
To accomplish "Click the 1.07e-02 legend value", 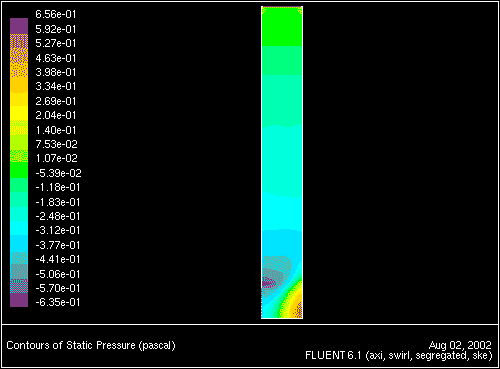I will 56,158.
